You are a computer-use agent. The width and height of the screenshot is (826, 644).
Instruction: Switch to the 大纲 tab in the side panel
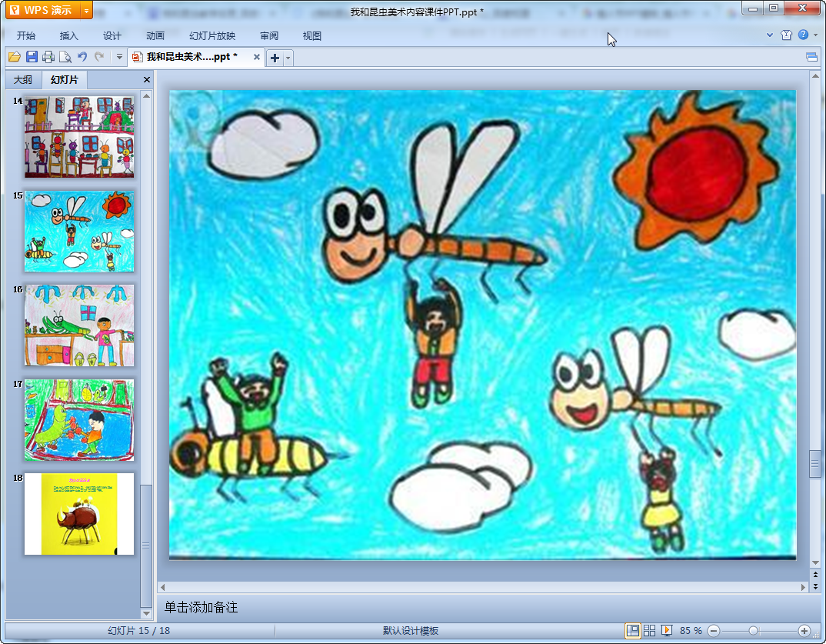(x=23, y=80)
